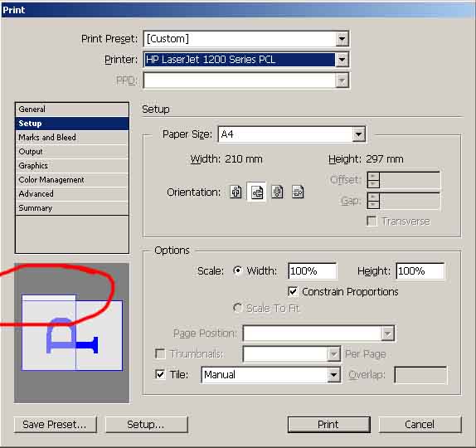476x448 pixels.
Task: Select reverse landscape orientation icon
Action: 298,192
